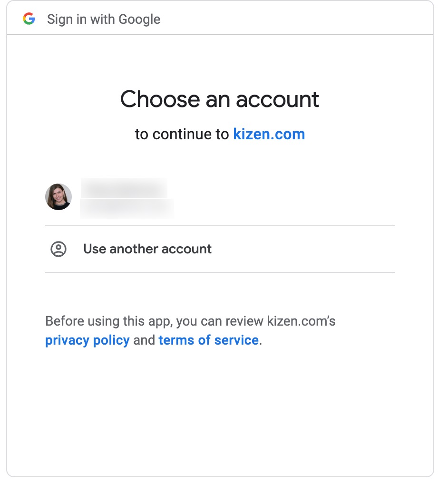This screenshot has height=482, width=448.
Task: Click the divider line below the saved account
Action: pyautogui.click(x=220, y=226)
